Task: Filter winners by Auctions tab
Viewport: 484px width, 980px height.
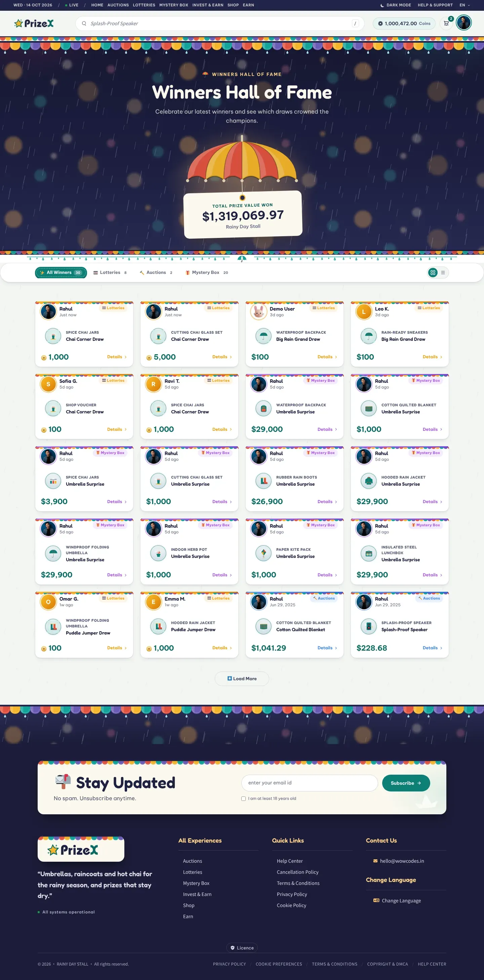Action: (x=156, y=273)
